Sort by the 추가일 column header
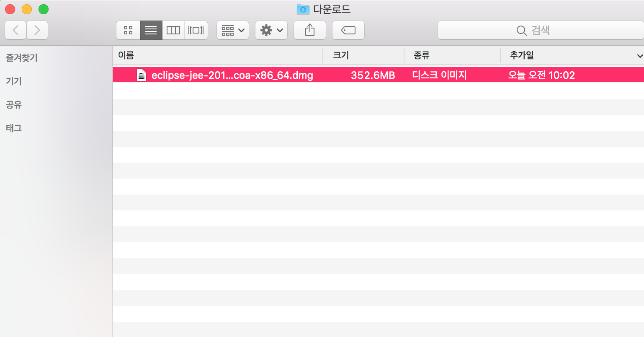 (572, 55)
